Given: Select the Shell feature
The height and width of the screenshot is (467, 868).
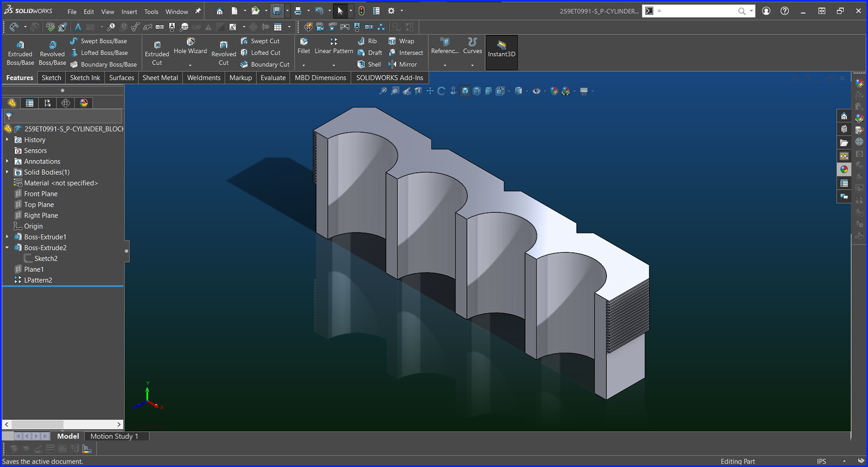Looking at the screenshot, I should tap(369, 65).
